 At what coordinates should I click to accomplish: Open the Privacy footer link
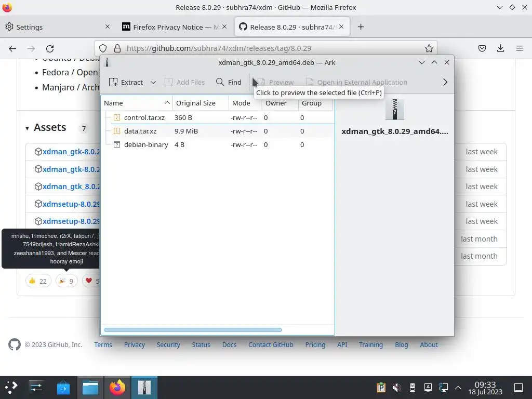pyautogui.click(x=135, y=345)
